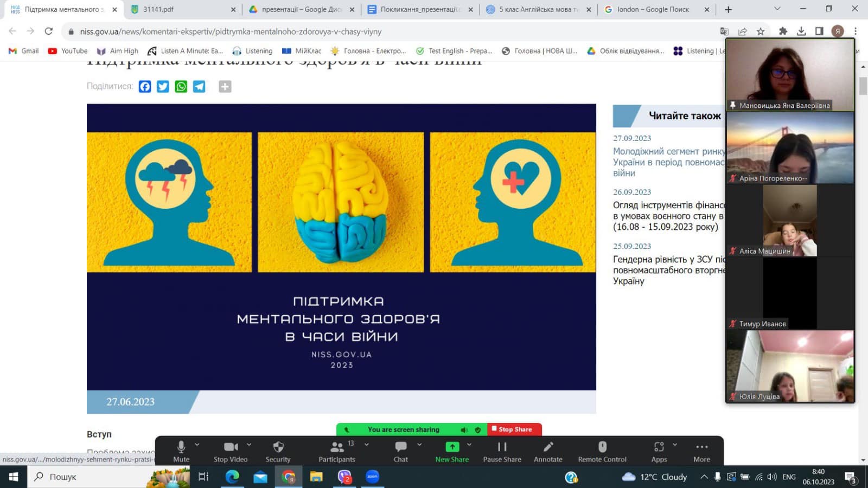Stop Video in Zoom toolbar
Image resolution: width=868 pixels, height=488 pixels.
(231, 451)
